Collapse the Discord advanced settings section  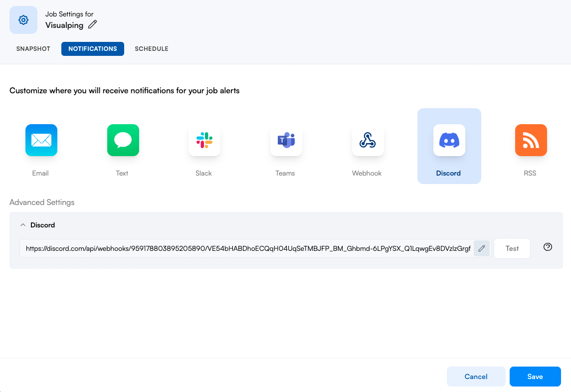click(x=23, y=225)
